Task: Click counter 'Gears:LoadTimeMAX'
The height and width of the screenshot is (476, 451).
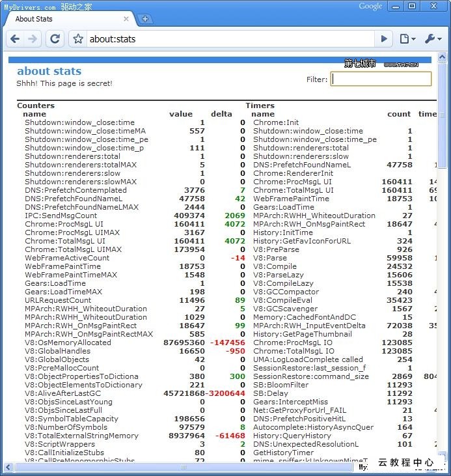Action: tap(63, 292)
